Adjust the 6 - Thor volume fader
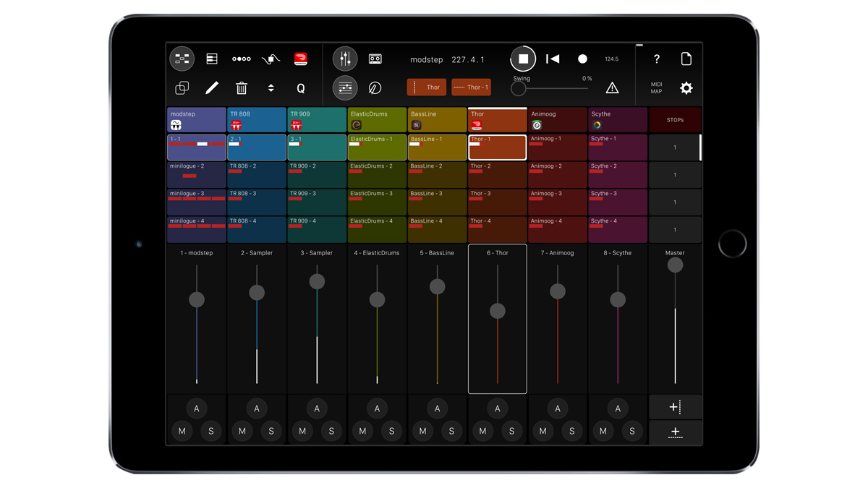The height and width of the screenshot is (488, 868). (x=497, y=311)
